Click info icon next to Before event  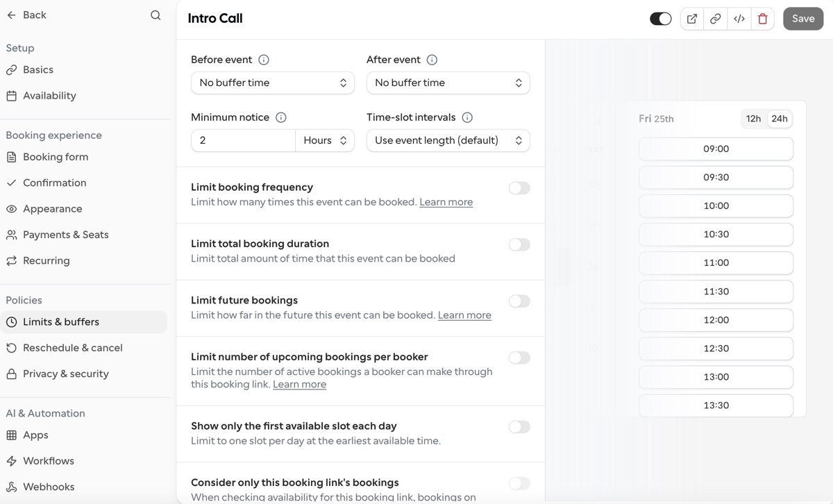(x=264, y=60)
